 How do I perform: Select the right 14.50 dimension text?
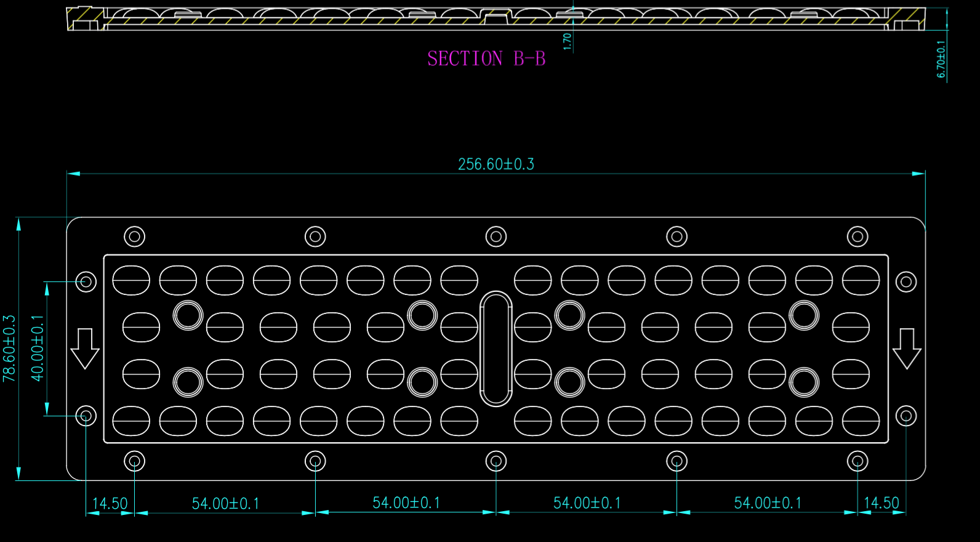click(881, 503)
